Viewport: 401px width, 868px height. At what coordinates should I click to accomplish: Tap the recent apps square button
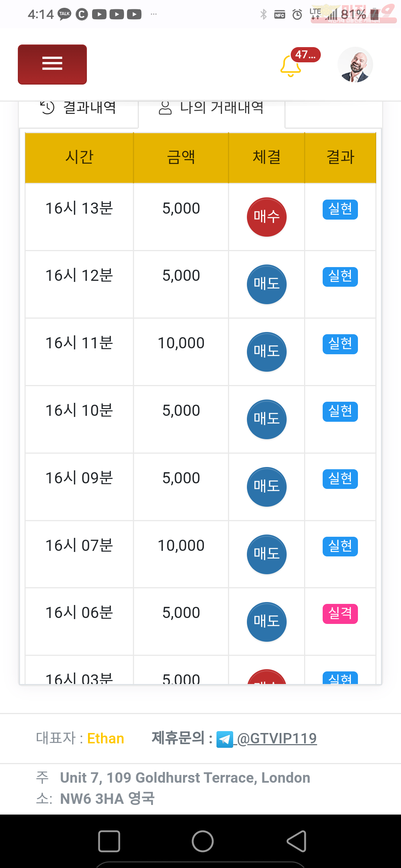pyautogui.click(x=109, y=841)
